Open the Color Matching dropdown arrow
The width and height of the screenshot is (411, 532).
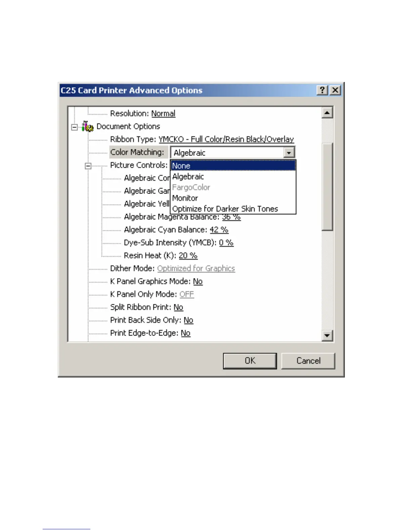289,153
